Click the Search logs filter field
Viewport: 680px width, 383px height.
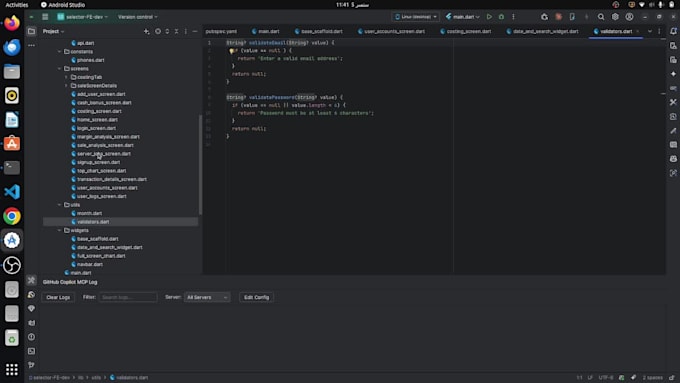(x=128, y=297)
